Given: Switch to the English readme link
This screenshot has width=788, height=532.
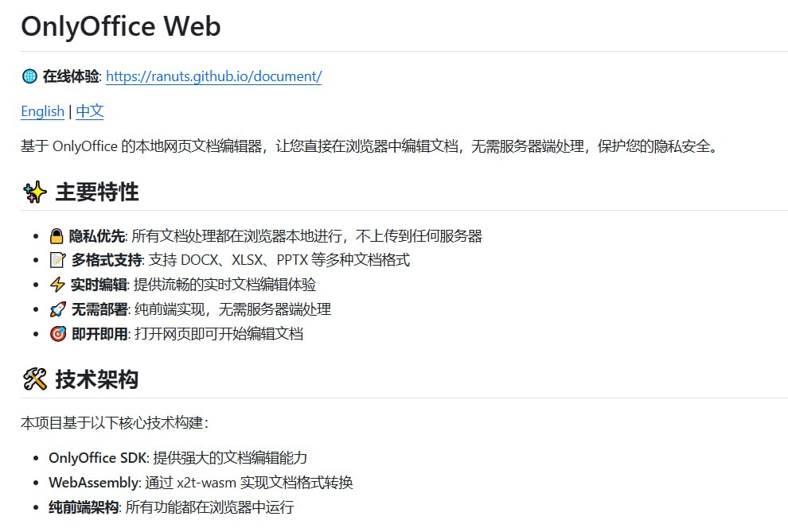Looking at the screenshot, I should (43, 111).
